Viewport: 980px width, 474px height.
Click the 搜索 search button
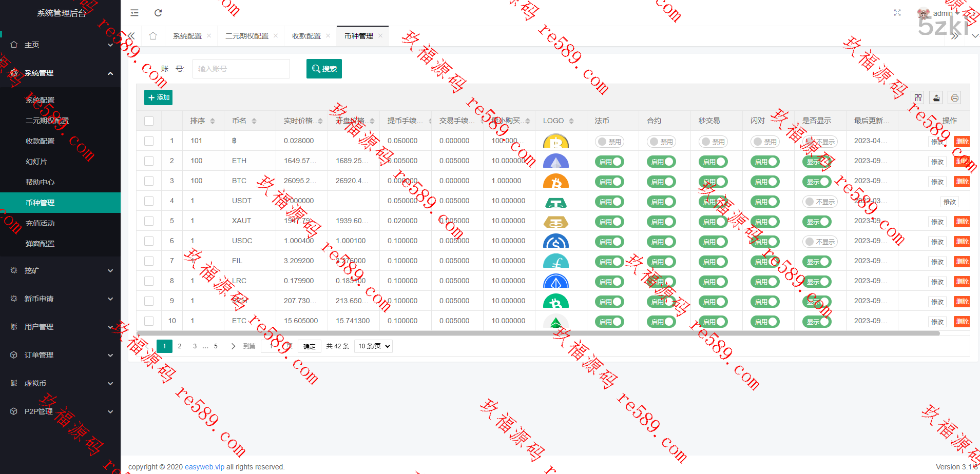click(324, 69)
